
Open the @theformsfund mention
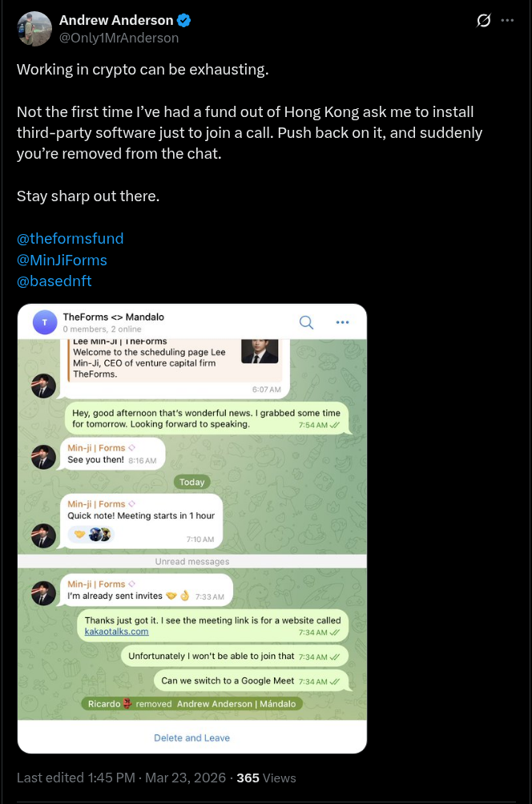(71, 238)
